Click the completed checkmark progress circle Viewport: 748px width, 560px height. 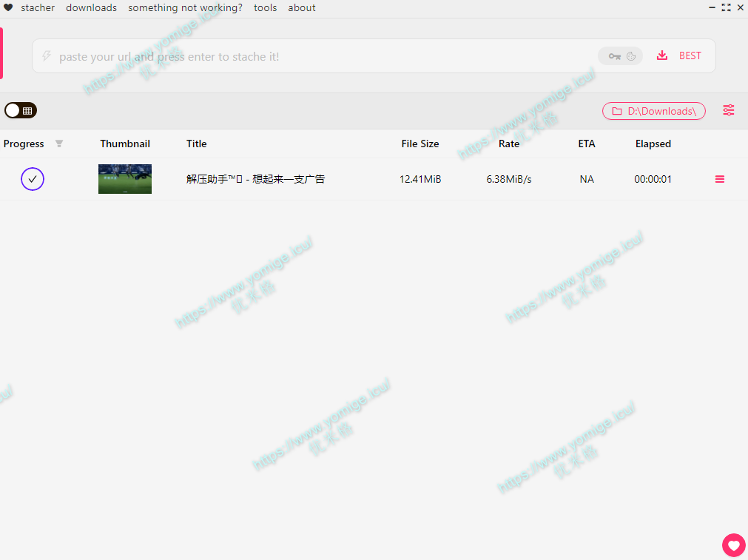(33, 179)
